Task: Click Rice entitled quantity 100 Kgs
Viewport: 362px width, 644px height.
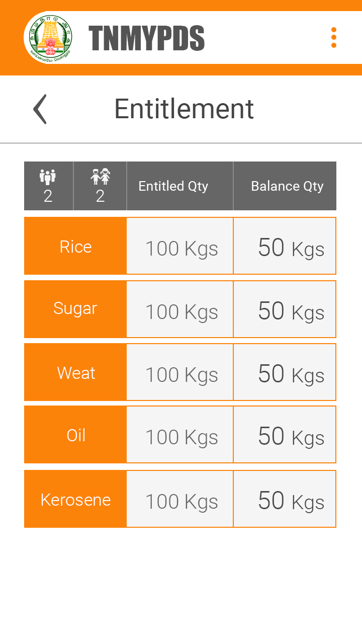Action: [x=182, y=248]
